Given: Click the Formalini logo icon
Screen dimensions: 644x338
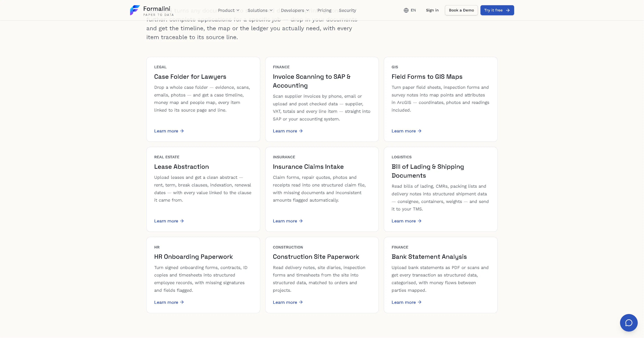Looking at the screenshot, I should click(135, 10).
